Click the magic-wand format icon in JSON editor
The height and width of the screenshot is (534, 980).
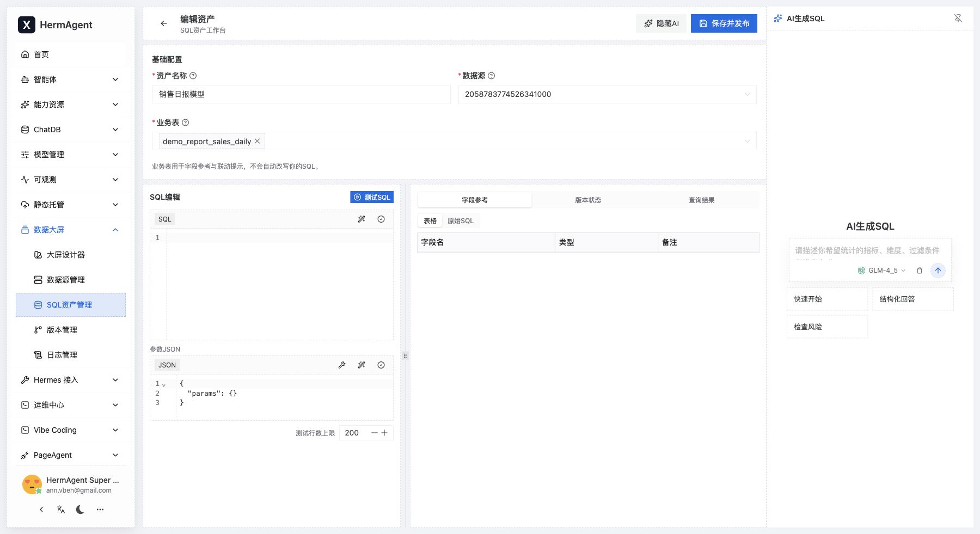tap(362, 365)
